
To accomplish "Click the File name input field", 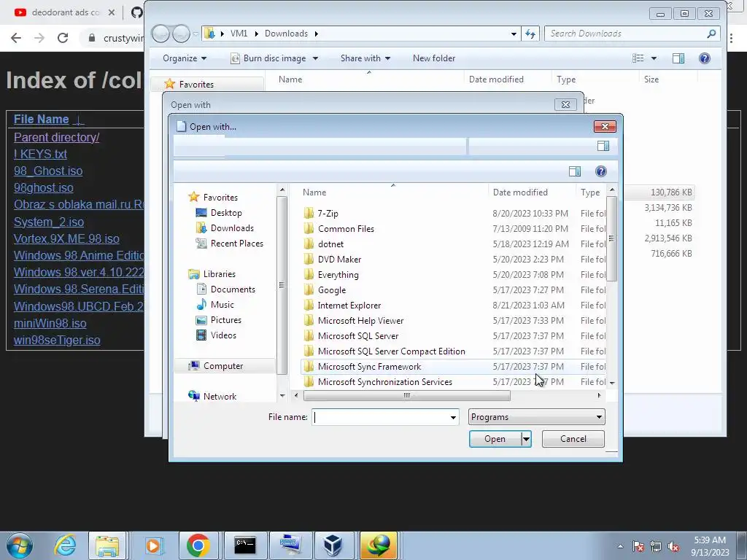I will click(x=379, y=417).
